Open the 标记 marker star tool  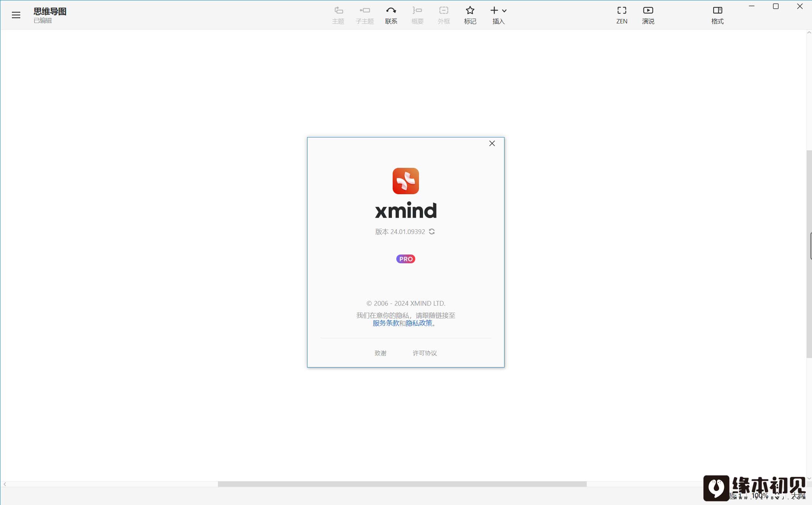click(470, 15)
